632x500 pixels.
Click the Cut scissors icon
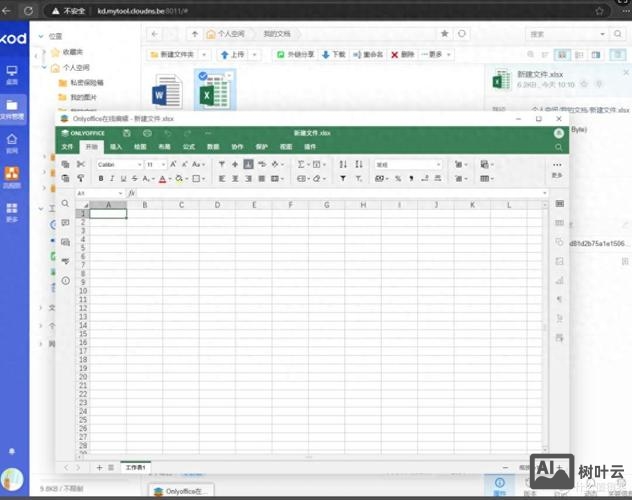point(80,164)
